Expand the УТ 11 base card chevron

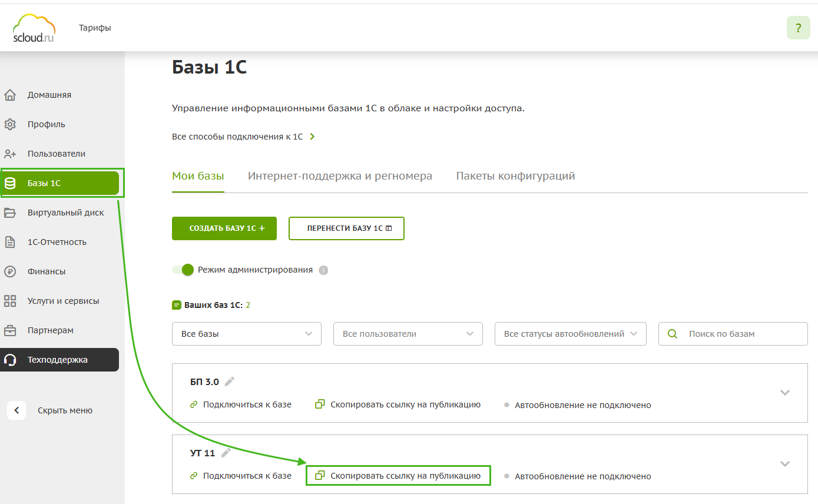(785, 463)
